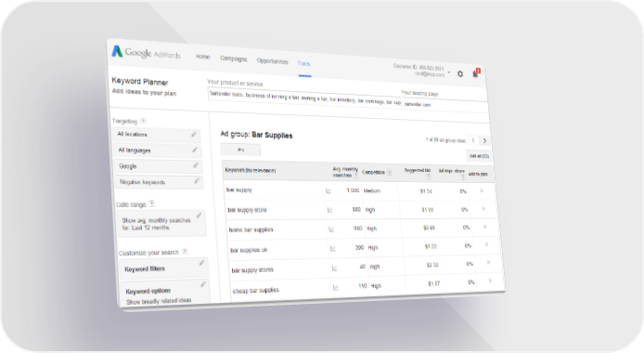The image size is (644, 353).
Task: Edit Negative keywords pencil icon
Action: point(197,181)
